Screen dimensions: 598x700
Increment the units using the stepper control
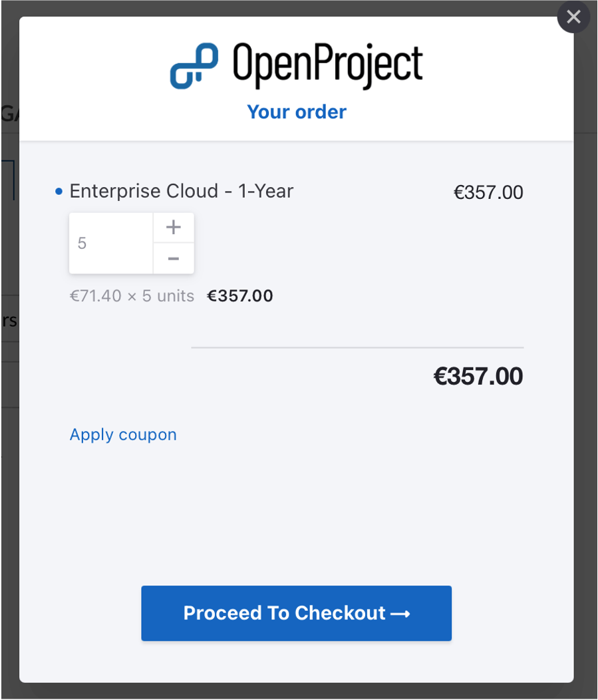[173, 227]
